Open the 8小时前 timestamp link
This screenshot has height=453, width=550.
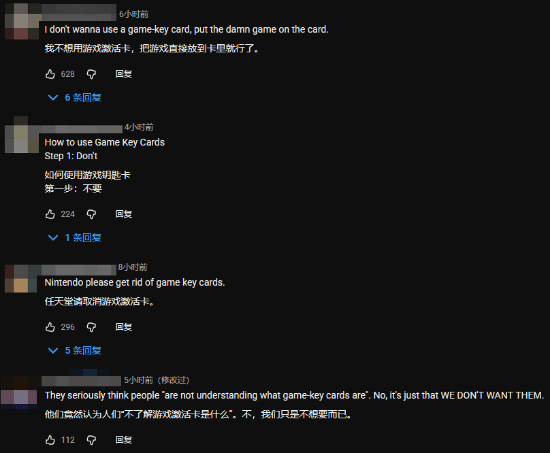click(x=133, y=267)
